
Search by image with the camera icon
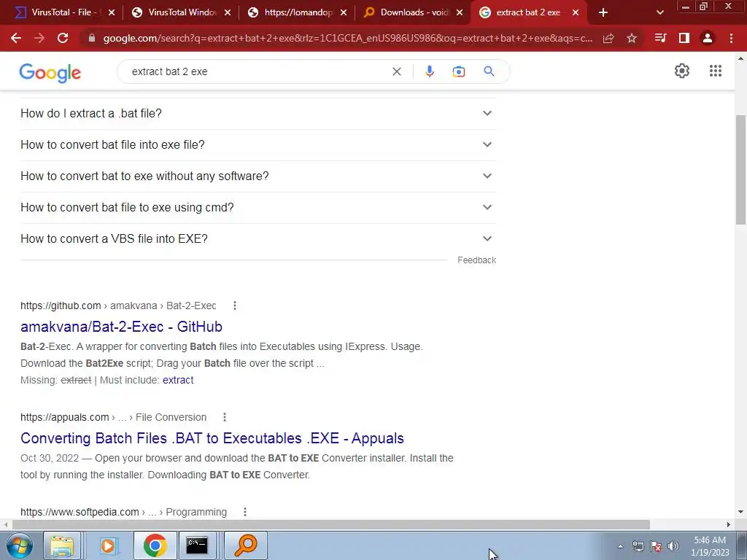459,71
